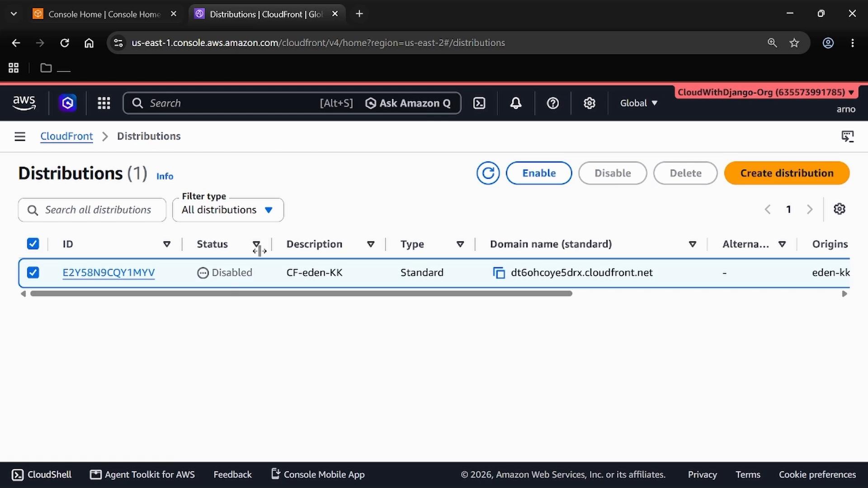The image size is (868, 488).
Task: Refresh the distributions list
Action: (x=488, y=173)
